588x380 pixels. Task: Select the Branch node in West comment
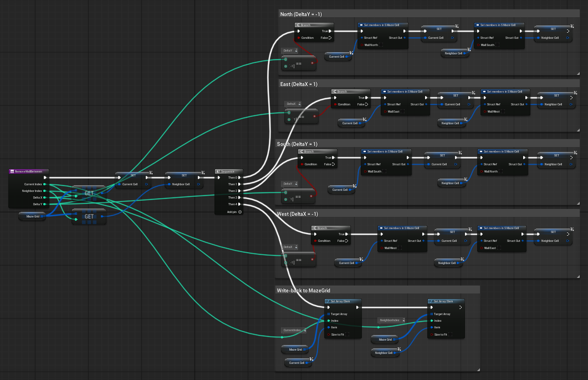pyautogui.click(x=331, y=235)
